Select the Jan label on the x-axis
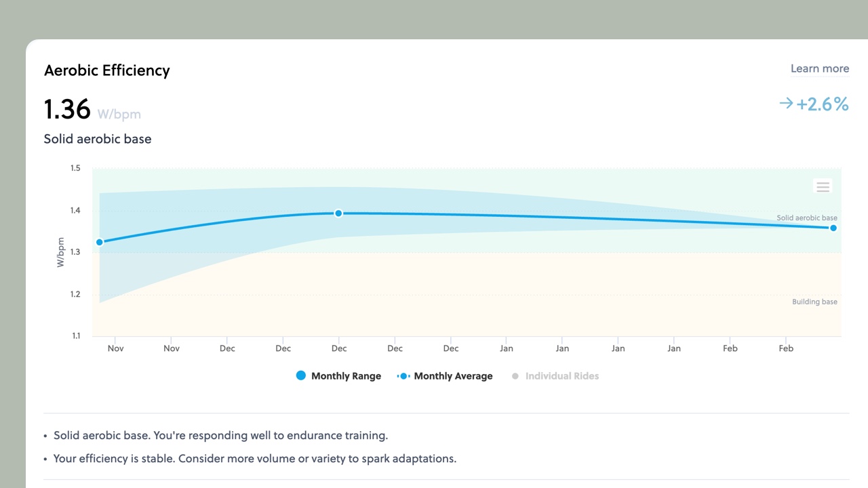868x488 pixels. pos(507,348)
